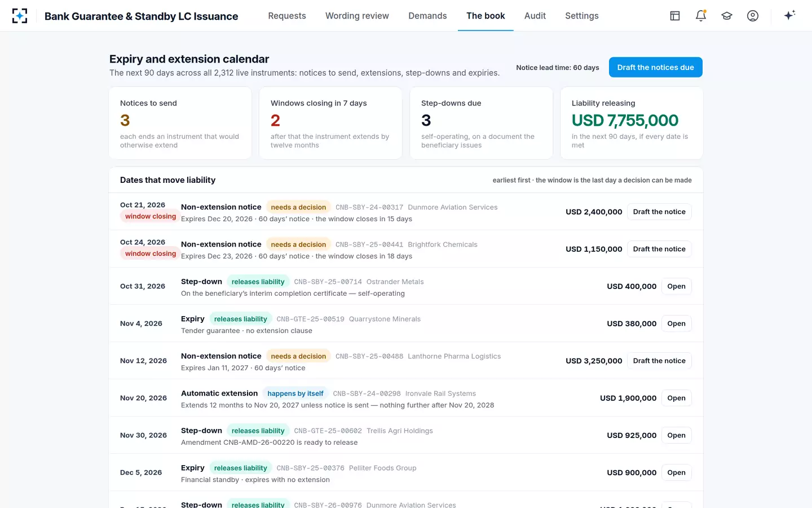
Task: Open the Settings tab
Action: [582, 16]
